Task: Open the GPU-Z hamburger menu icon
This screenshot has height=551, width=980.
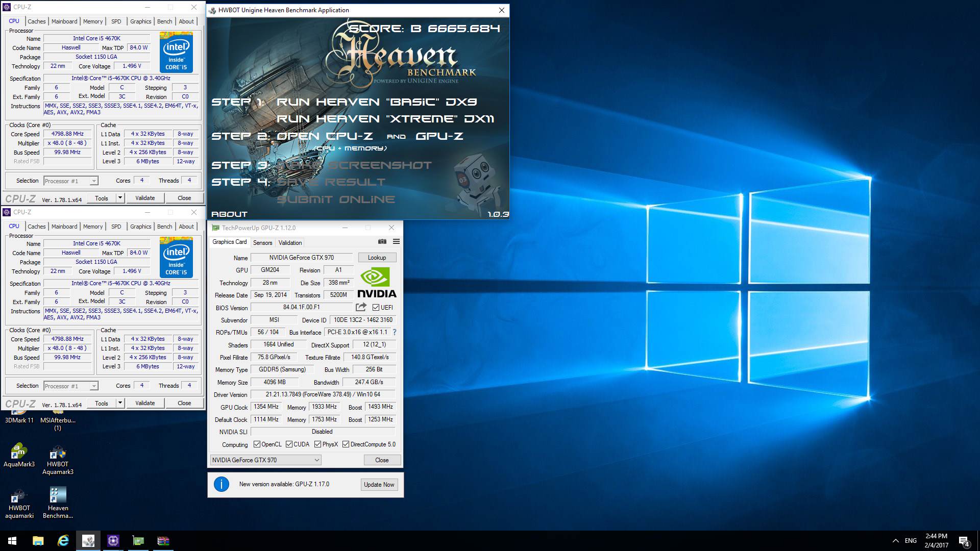Action: [396, 242]
